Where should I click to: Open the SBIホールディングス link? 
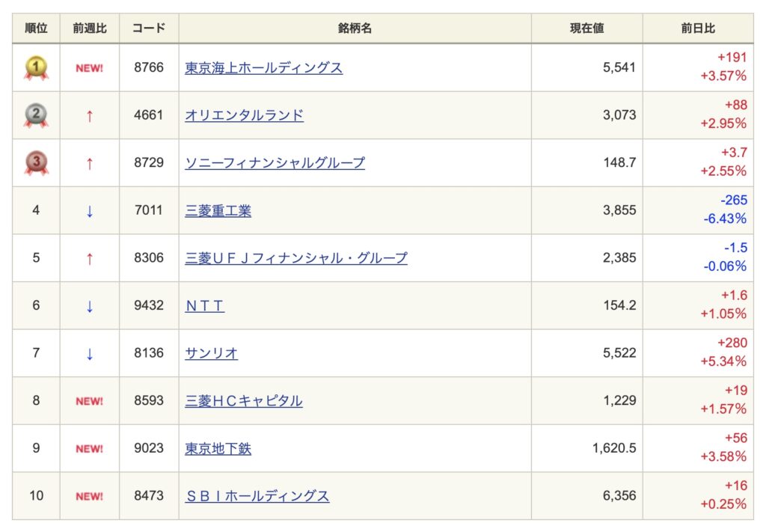[x=257, y=496]
